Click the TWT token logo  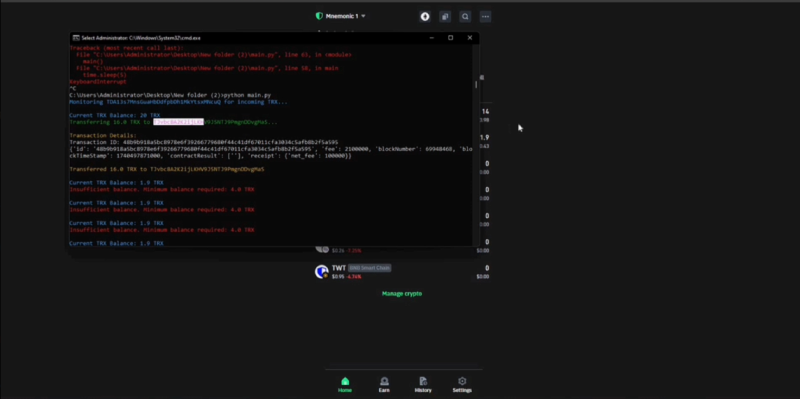click(x=321, y=272)
